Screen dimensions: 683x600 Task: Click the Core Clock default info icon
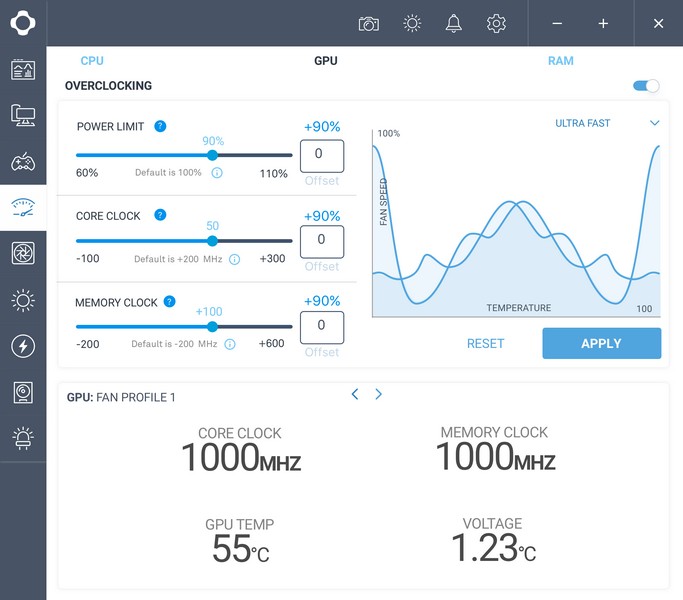coord(234,260)
